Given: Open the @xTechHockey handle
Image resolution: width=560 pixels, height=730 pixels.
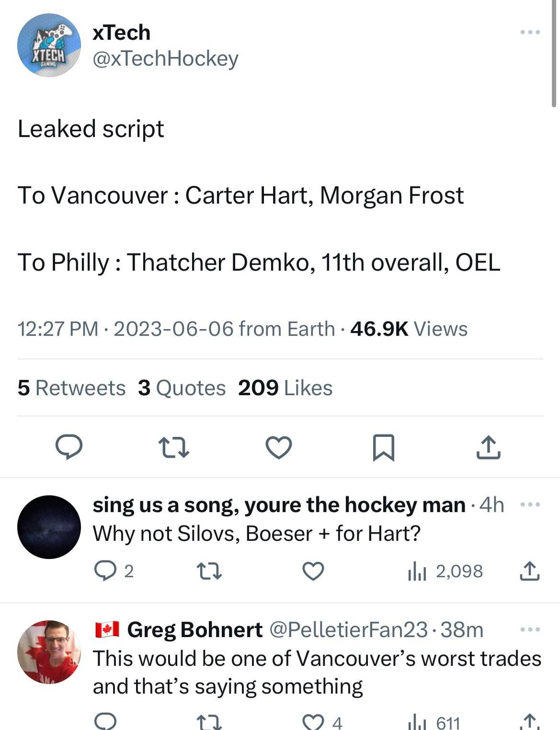Looking at the screenshot, I should tap(165, 58).
